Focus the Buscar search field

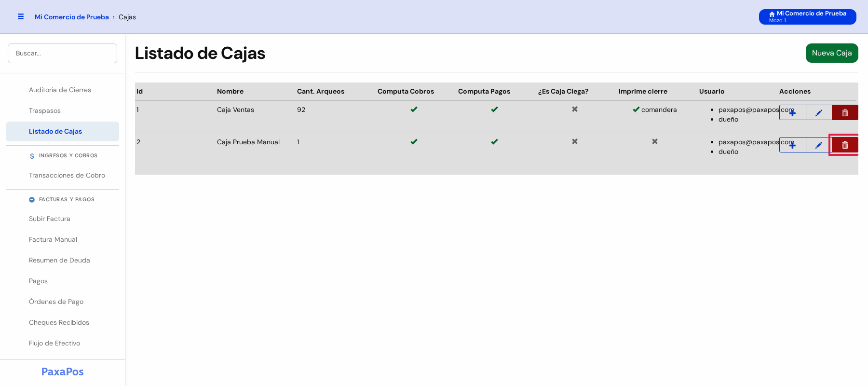[x=62, y=53]
